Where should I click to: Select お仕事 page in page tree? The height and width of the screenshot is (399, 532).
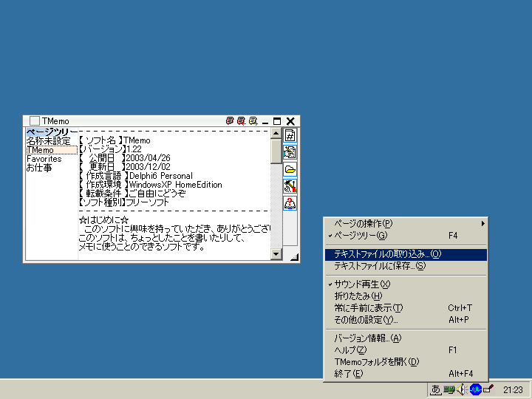39,168
